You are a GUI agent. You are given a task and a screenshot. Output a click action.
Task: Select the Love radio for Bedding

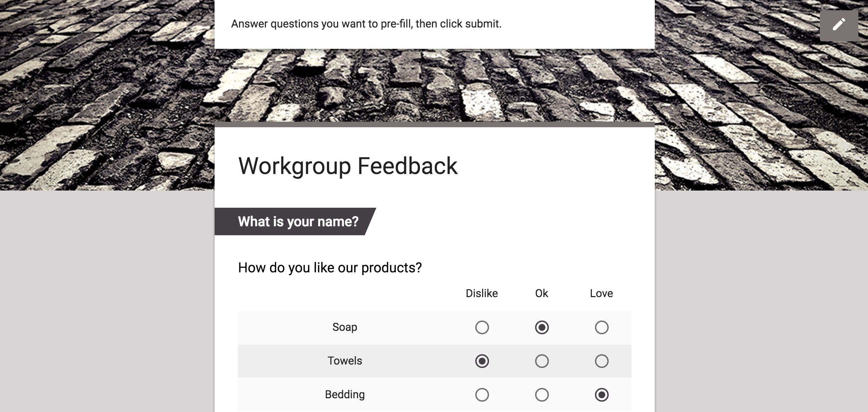point(601,395)
